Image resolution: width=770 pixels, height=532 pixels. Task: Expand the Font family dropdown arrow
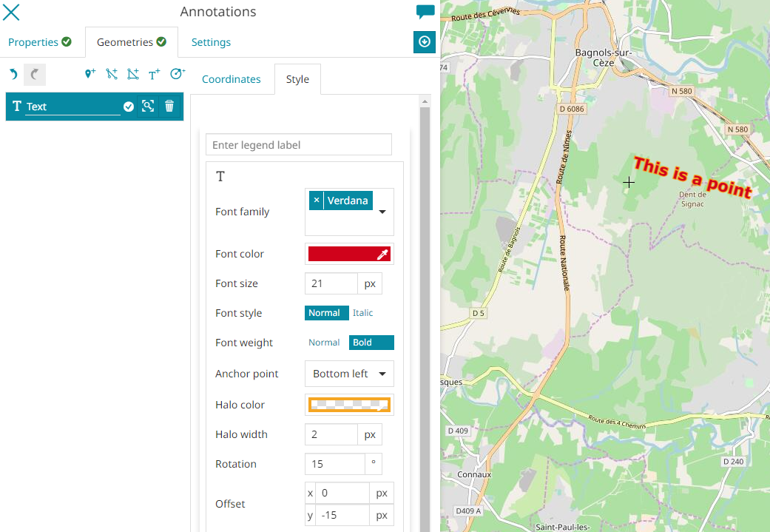click(382, 212)
